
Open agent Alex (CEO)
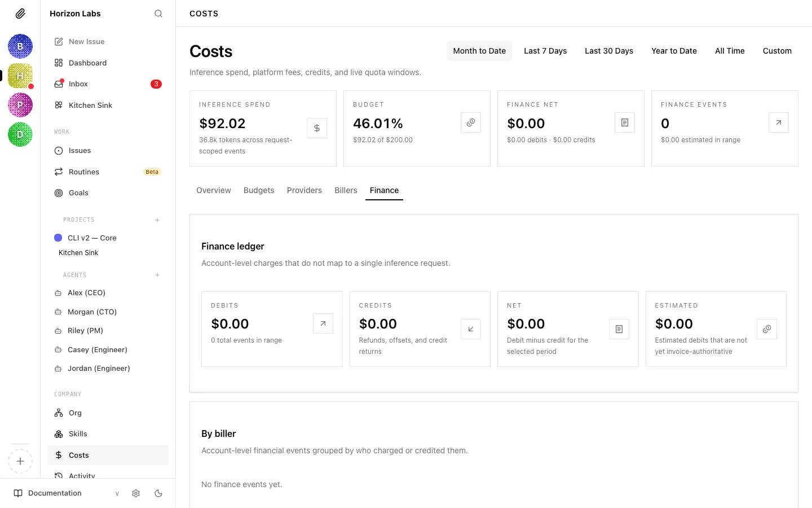click(x=108, y=293)
